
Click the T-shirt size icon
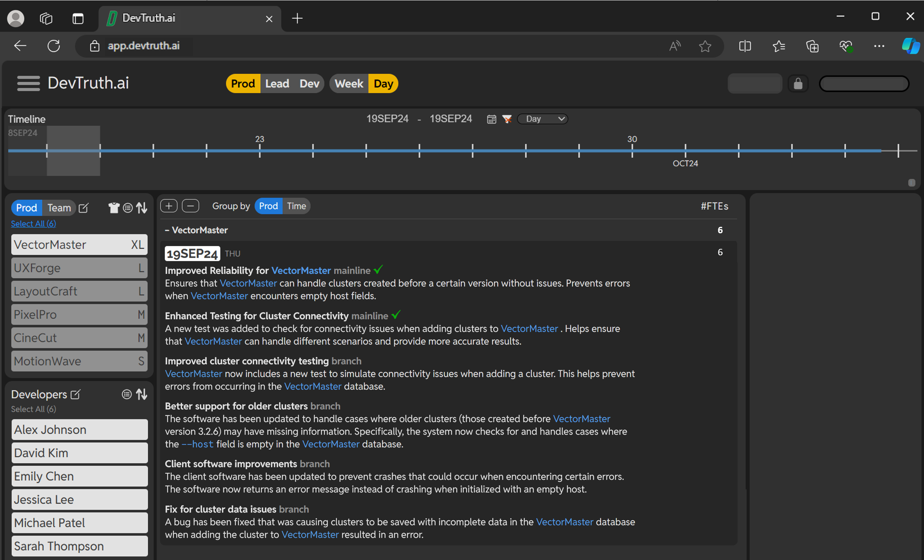(114, 208)
